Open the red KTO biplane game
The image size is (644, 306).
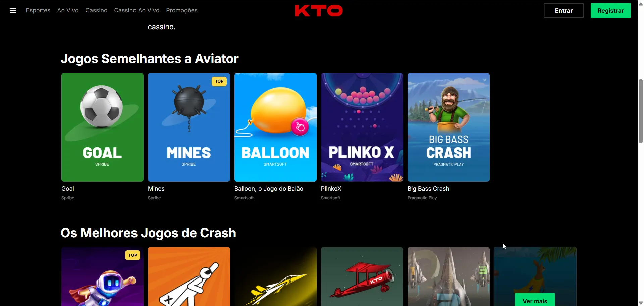coord(362,276)
